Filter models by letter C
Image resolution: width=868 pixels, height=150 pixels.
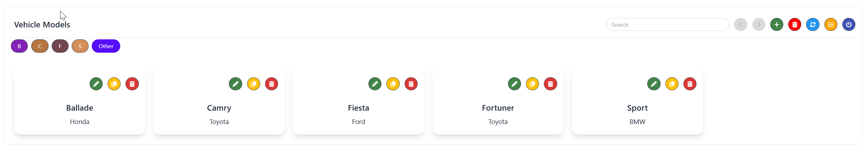pos(40,46)
